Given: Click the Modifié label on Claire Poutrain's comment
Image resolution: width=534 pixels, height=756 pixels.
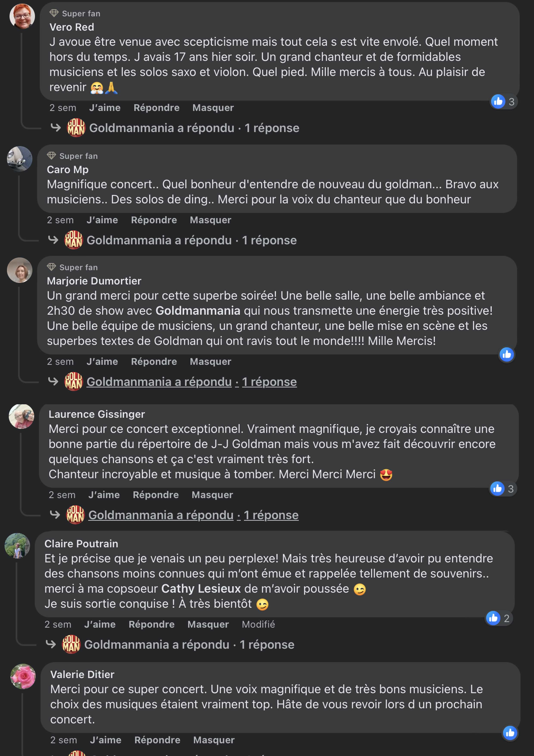Looking at the screenshot, I should tap(258, 624).
